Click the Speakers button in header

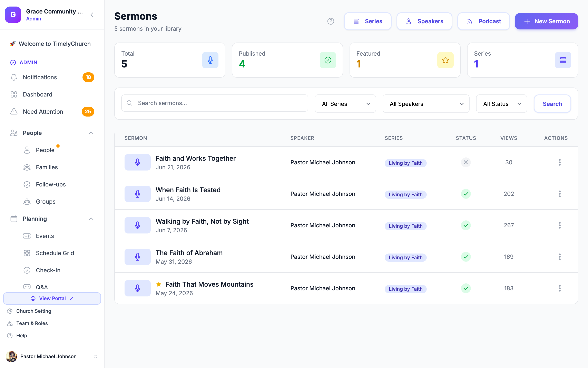tap(424, 21)
